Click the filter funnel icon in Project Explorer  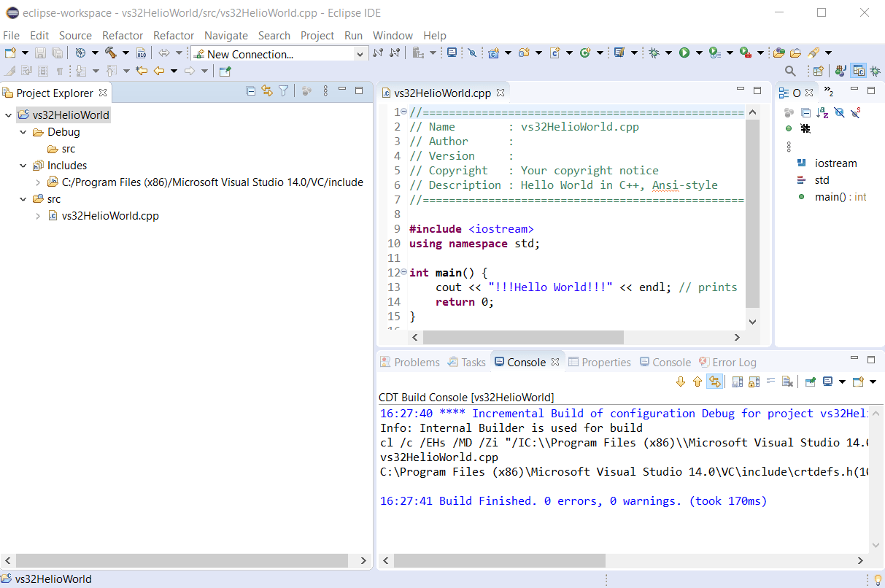pos(284,91)
